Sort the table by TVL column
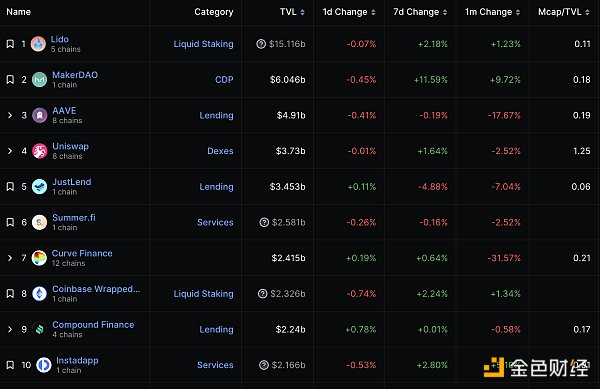Screen dimensions: 600x389 292,12
